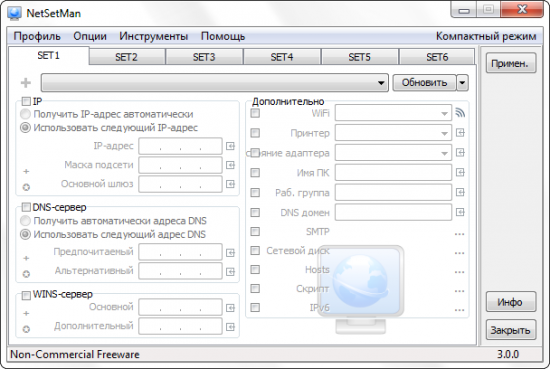Click into the DNS домен text field
The image size is (550, 369).
[x=393, y=212]
